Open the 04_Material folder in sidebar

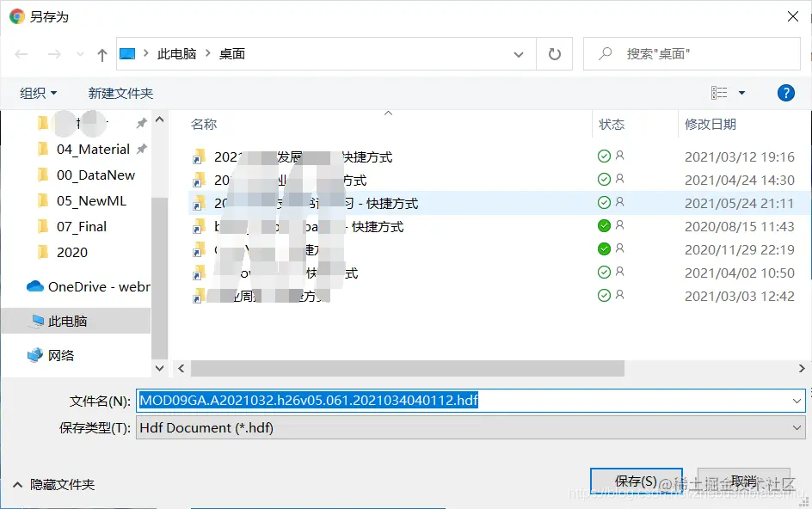point(93,150)
